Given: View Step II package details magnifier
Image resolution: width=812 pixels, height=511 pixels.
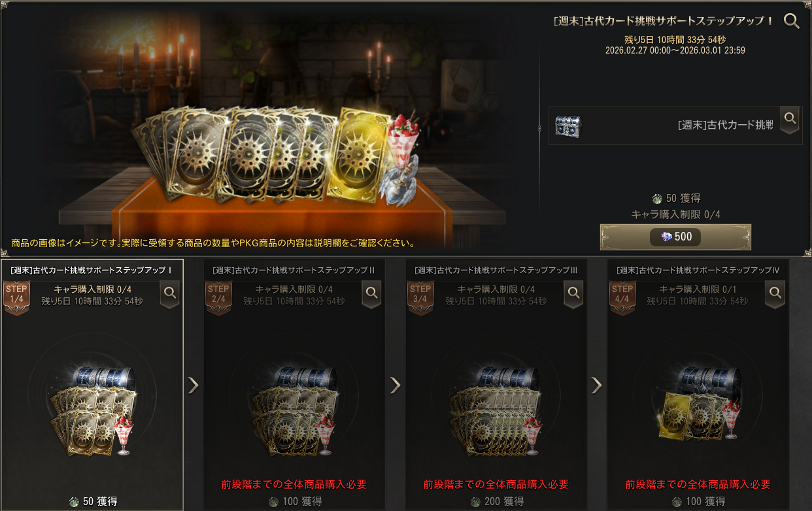Looking at the screenshot, I should 372,294.
